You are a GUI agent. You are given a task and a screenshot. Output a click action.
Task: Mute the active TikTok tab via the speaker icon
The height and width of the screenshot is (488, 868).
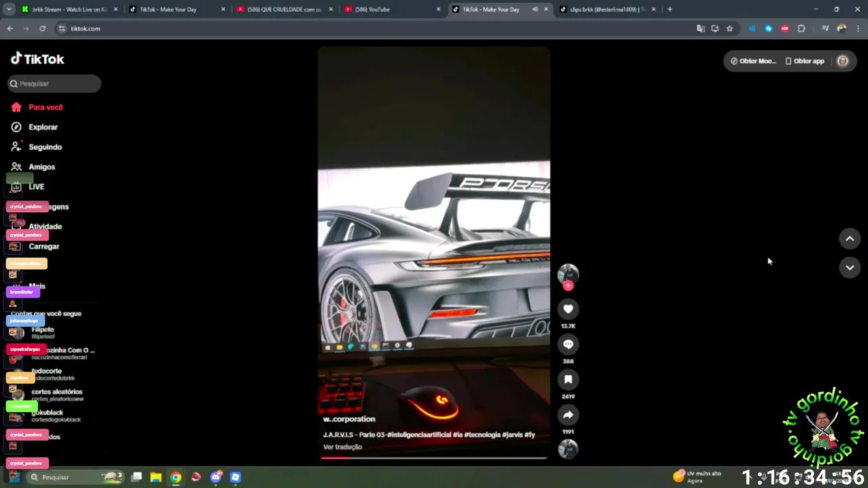(534, 9)
